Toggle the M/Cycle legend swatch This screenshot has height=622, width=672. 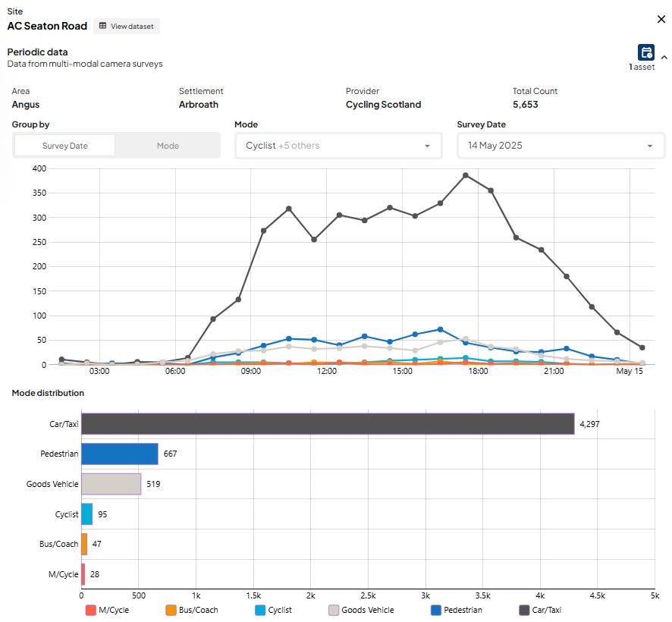[90, 610]
